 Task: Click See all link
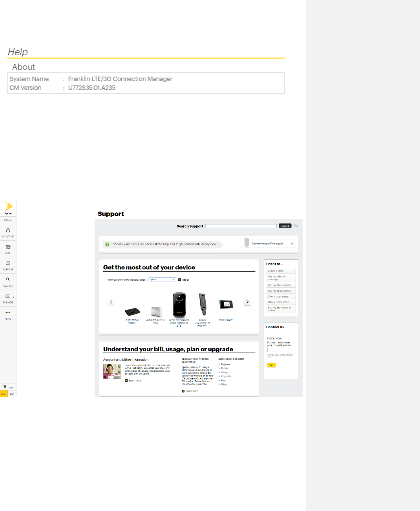[186, 280]
